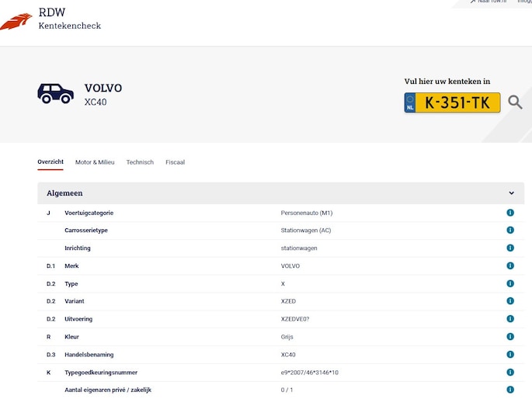Click info icon next to Variant XZED
The image size is (532, 399).
point(510,301)
